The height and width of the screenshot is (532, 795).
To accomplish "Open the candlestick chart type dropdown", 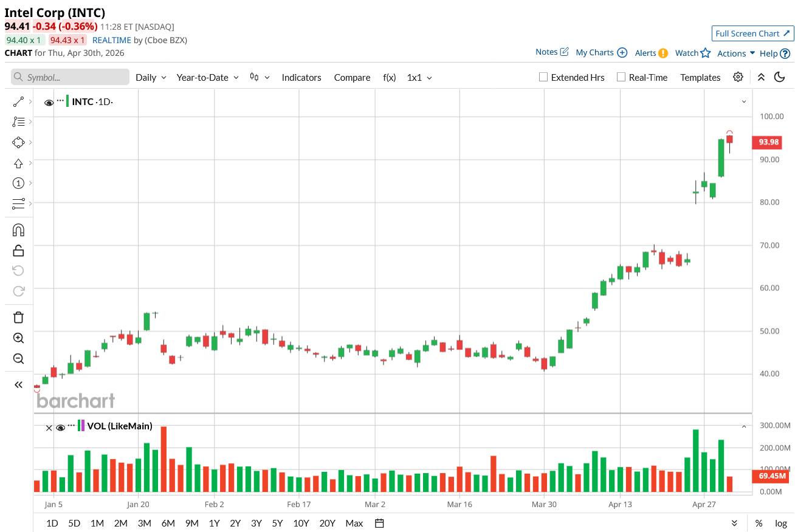I will (x=260, y=77).
